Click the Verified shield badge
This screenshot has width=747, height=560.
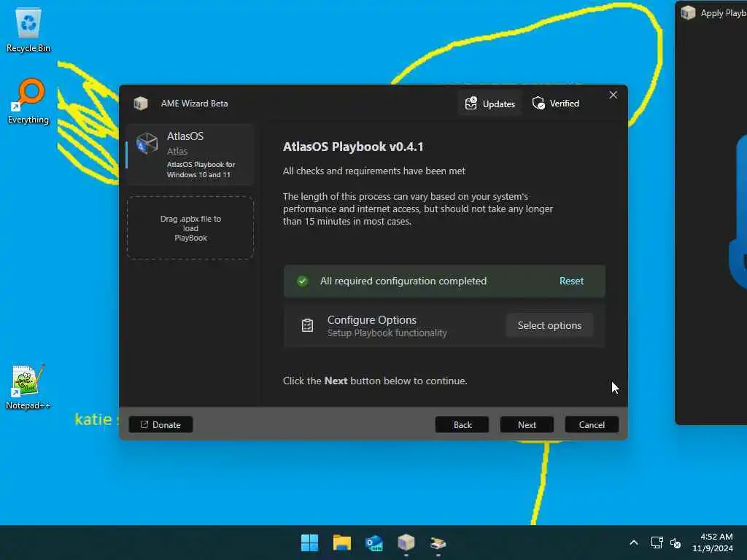(x=555, y=104)
